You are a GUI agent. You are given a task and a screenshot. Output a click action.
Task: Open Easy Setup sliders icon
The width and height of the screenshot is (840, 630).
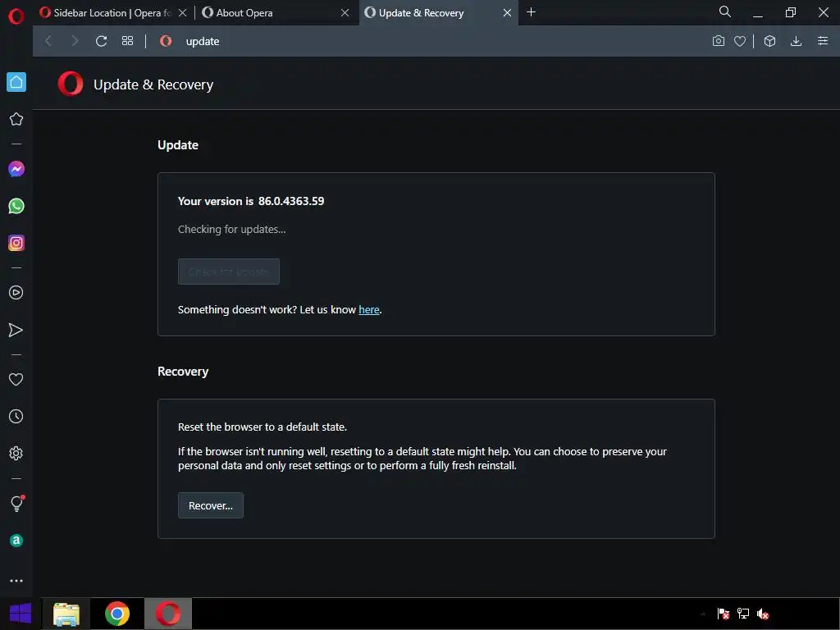point(823,41)
